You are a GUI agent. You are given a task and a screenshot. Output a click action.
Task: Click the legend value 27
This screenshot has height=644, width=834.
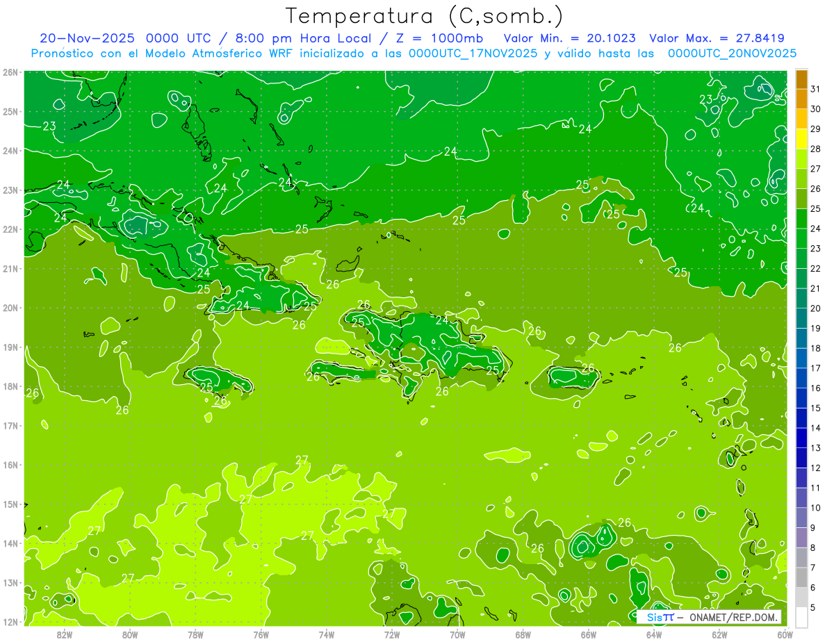(x=816, y=169)
